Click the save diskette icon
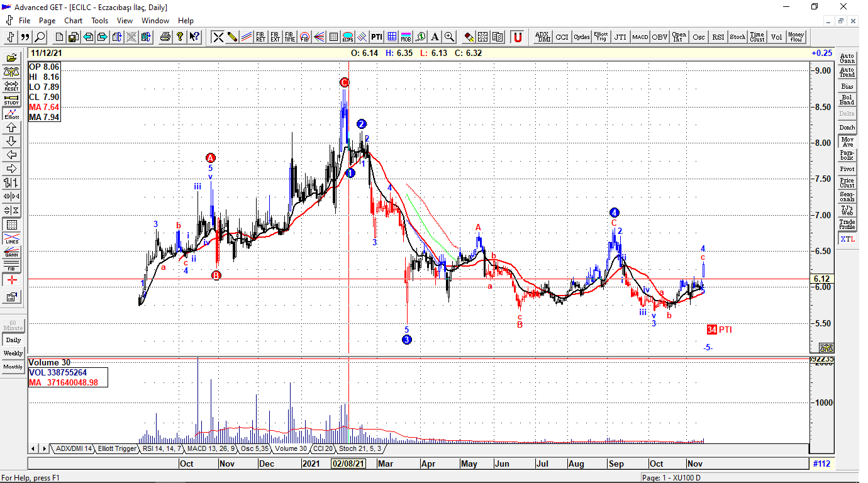This screenshot has width=868, height=483. click(x=74, y=37)
